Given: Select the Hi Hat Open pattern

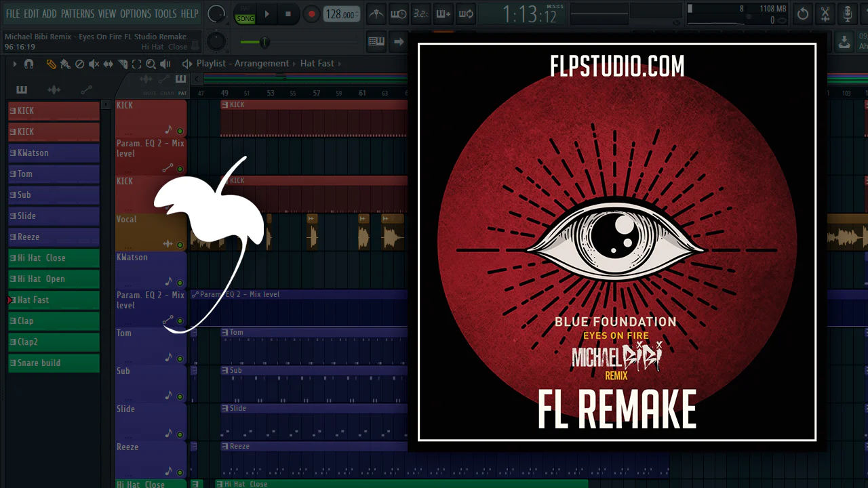Looking at the screenshot, I should click(x=54, y=279).
